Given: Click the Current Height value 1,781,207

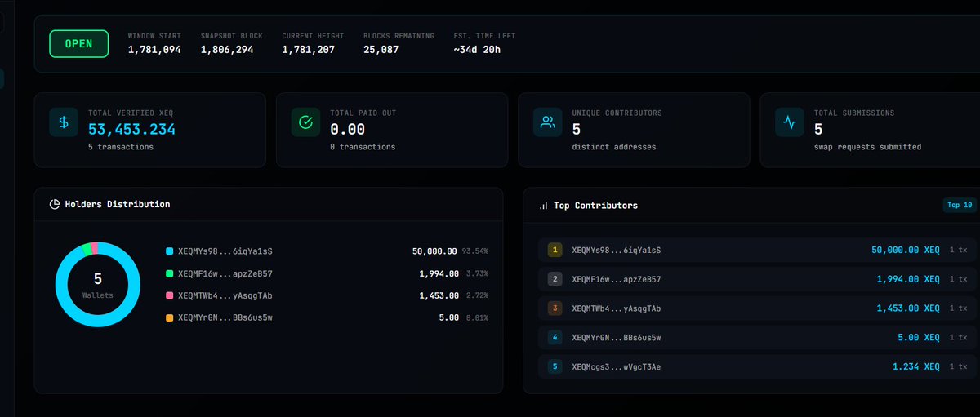Looking at the screenshot, I should point(309,51).
